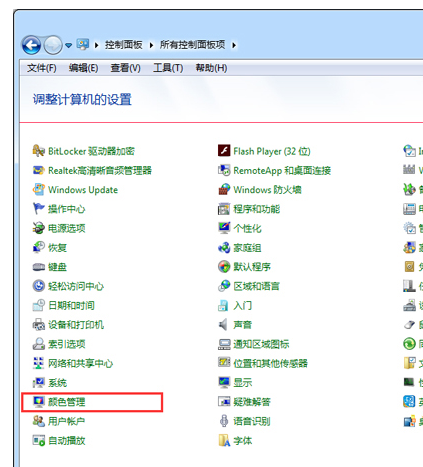Expand arrow after 所有控制面板项 breadcrumb

coord(234,45)
